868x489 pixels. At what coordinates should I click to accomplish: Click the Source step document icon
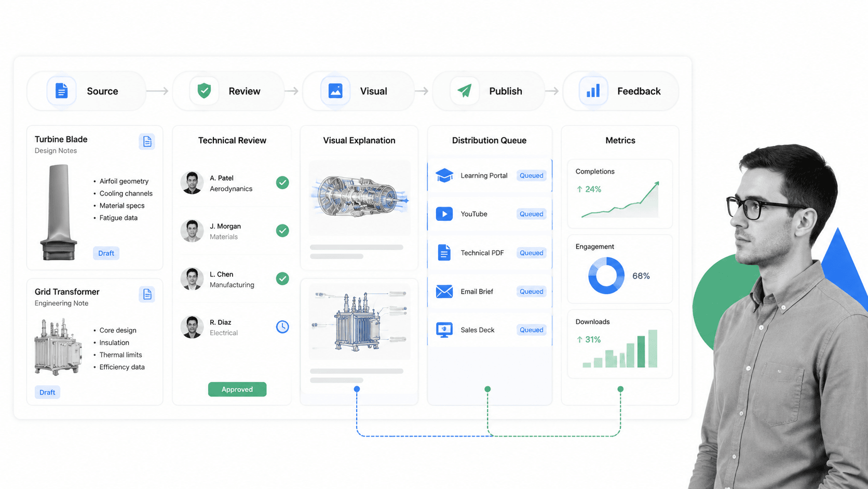61,91
